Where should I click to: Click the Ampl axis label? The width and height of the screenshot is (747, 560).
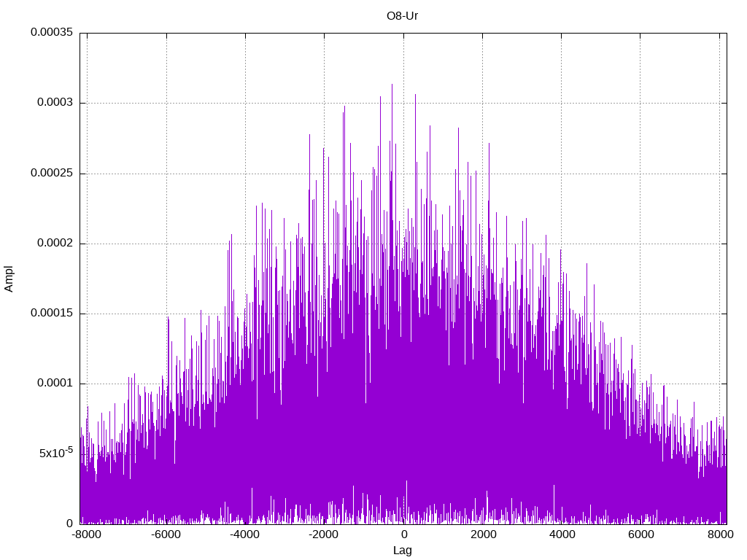click(9, 279)
